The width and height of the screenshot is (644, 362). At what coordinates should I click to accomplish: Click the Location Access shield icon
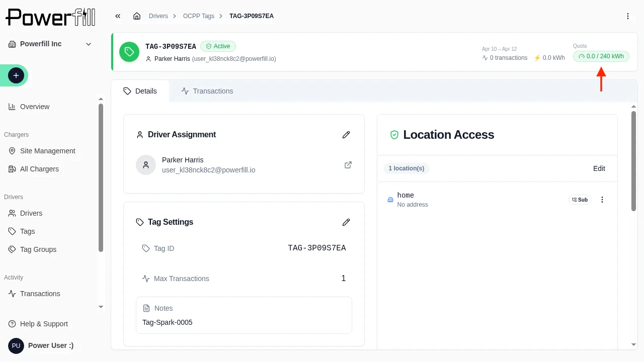(394, 135)
